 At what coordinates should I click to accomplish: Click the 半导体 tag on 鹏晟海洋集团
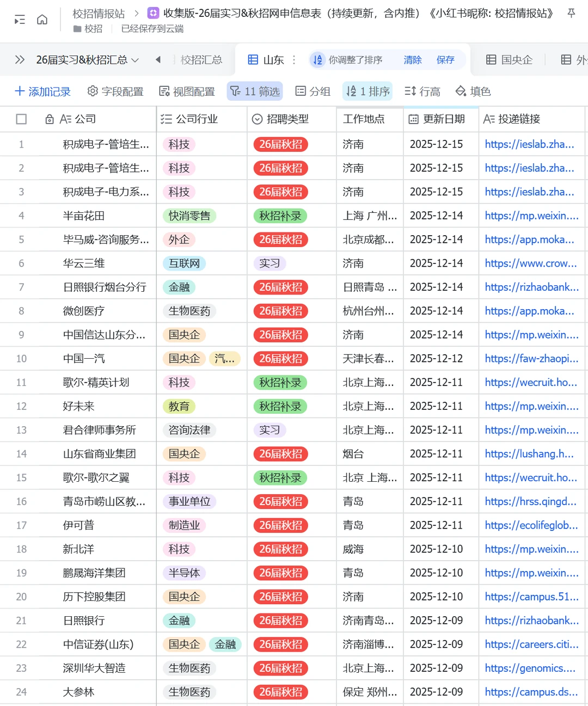[x=184, y=573]
